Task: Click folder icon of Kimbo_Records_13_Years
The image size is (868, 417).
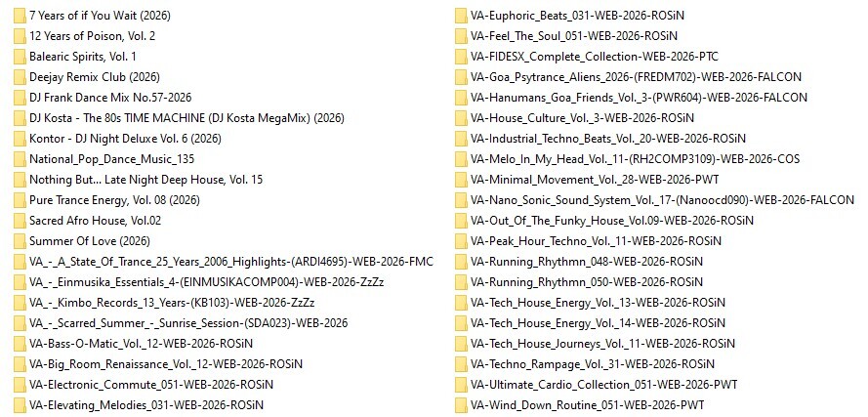Action: pyautogui.click(x=20, y=303)
